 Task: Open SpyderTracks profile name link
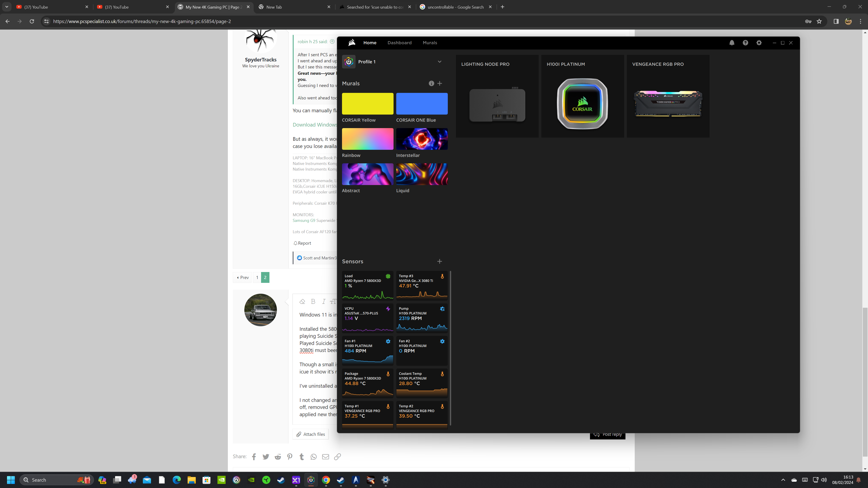point(260,60)
